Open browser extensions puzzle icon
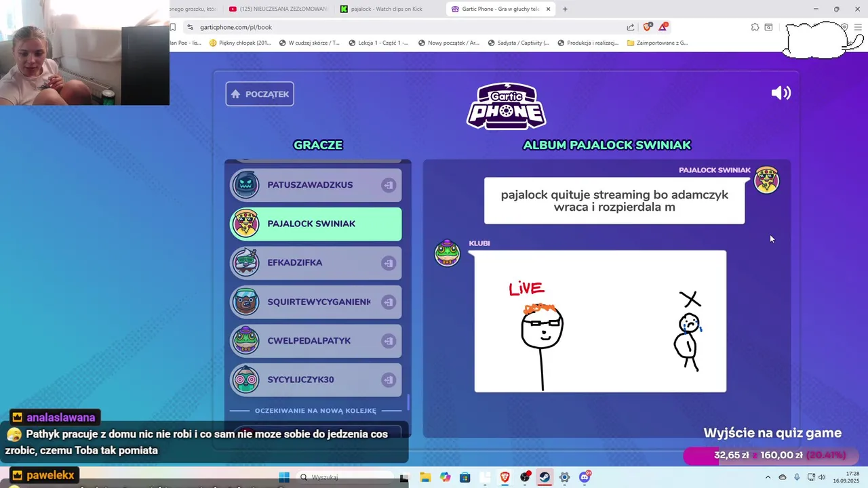Image resolution: width=868 pixels, height=488 pixels. coord(755,27)
